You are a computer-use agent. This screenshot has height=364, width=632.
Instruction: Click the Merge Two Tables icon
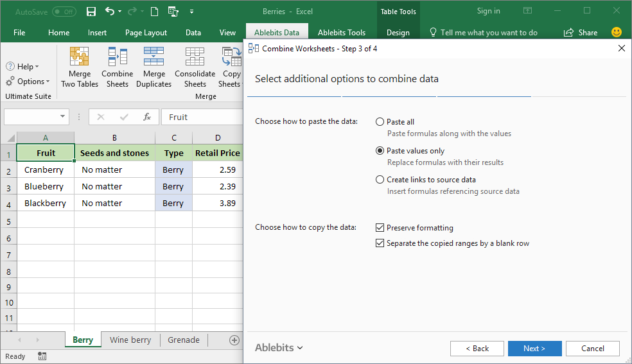80,56
